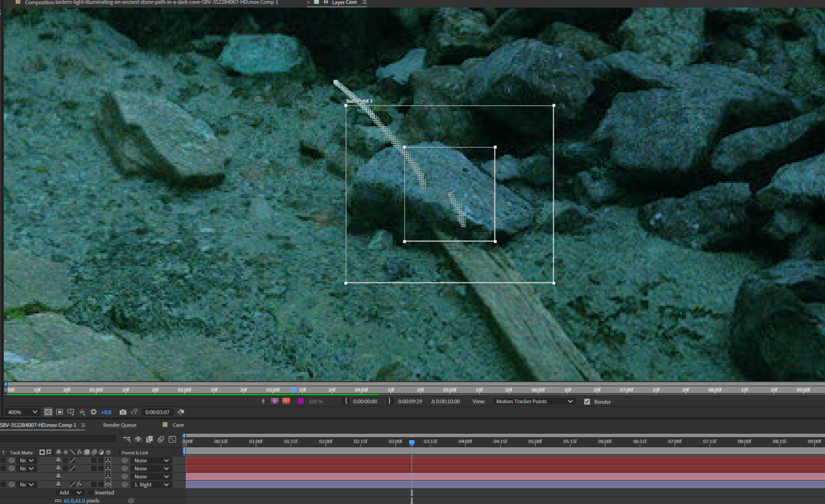
Task: Switch to the Cave timeline tab
Action: tap(178, 425)
